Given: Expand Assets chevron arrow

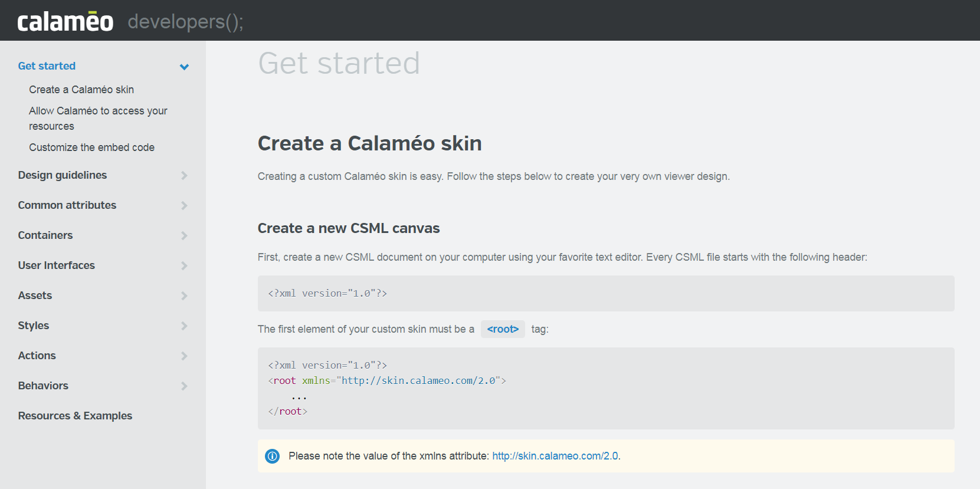Looking at the screenshot, I should [184, 296].
